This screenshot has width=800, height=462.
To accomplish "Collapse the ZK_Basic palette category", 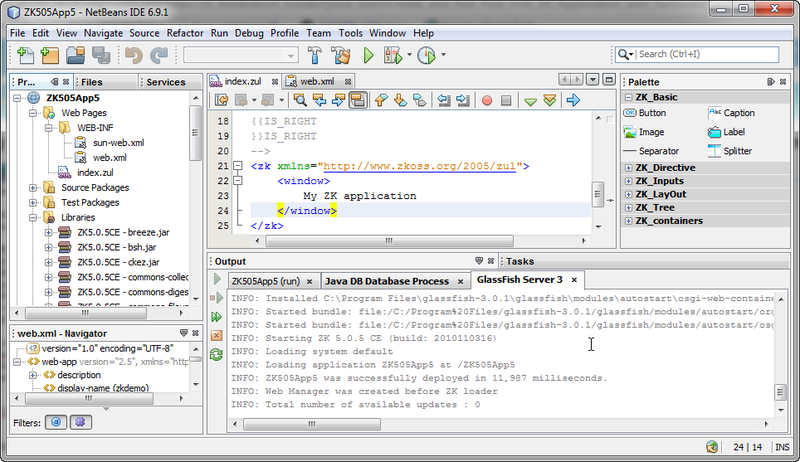I will coord(629,97).
